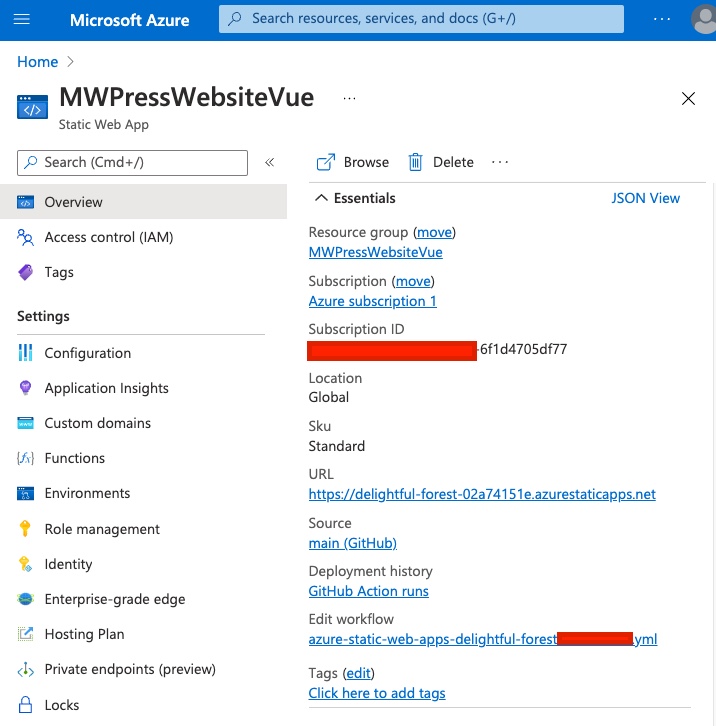Click the Static Web App resource icon
716x726 pixels.
(32, 107)
